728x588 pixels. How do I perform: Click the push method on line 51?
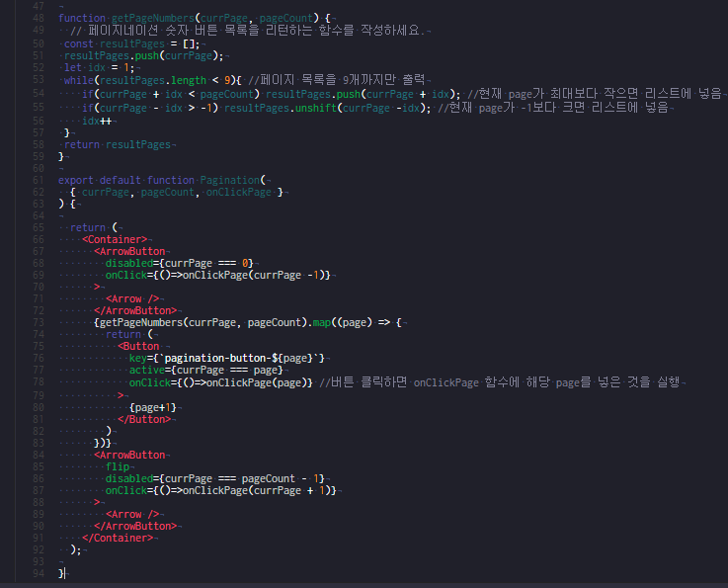coord(147,55)
